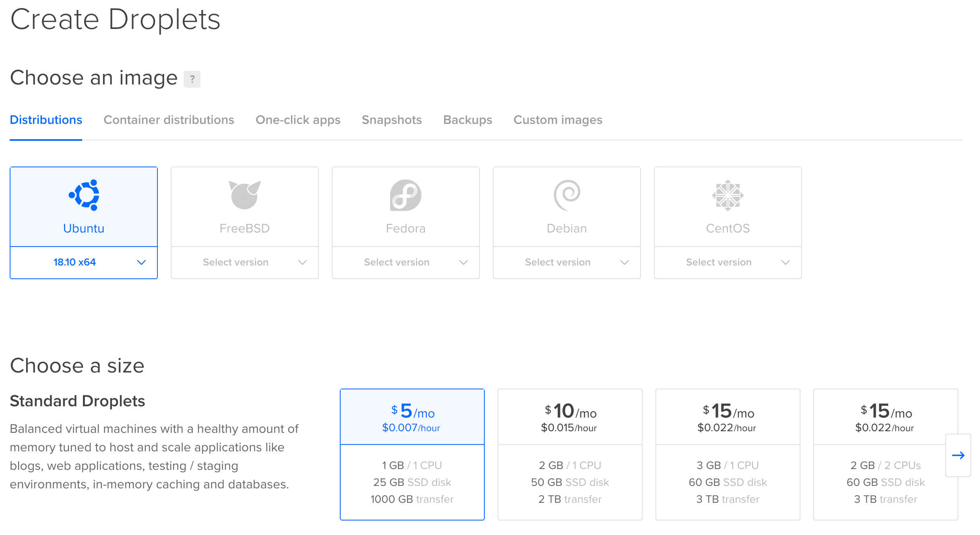Select the Debian swirl icon
The height and width of the screenshot is (535, 980).
click(567, 195)
